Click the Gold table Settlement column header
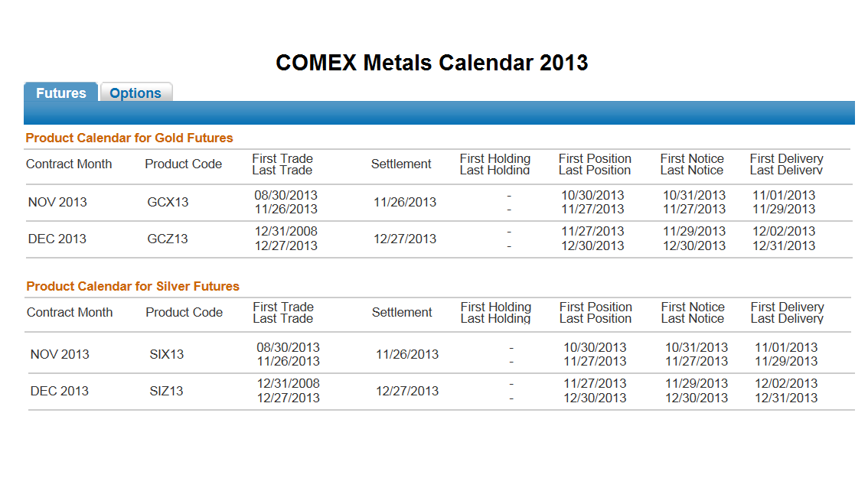868x491 pixels. click(401, 164)
